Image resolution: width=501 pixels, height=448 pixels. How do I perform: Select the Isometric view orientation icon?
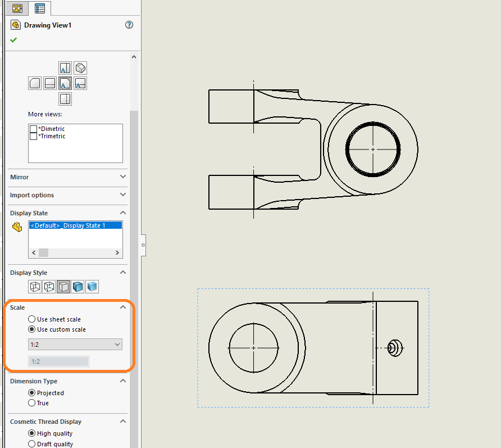point(80,67)
